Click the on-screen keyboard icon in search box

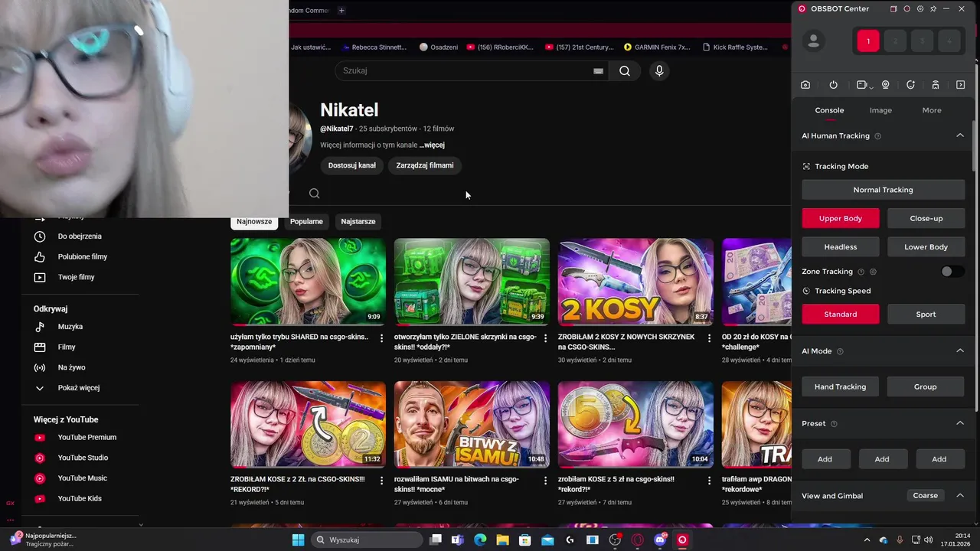coord(598,71)
